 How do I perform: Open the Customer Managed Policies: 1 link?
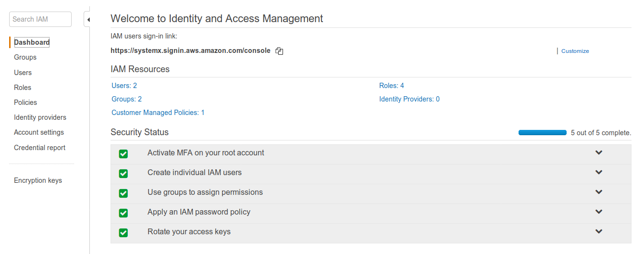(x=158, y=113)
